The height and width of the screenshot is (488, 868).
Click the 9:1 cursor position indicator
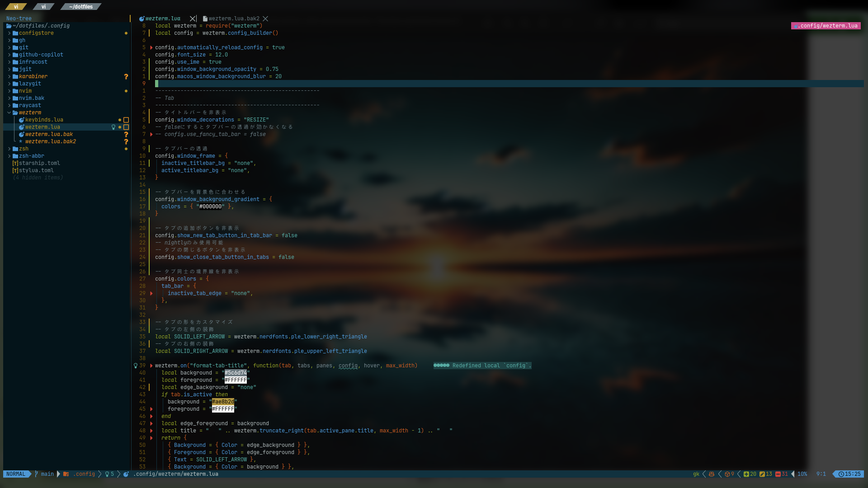(821, 474)
